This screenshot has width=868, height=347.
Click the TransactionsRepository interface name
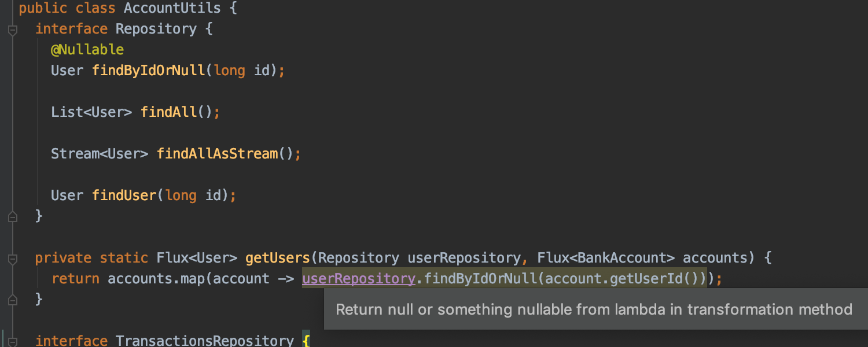205,341
